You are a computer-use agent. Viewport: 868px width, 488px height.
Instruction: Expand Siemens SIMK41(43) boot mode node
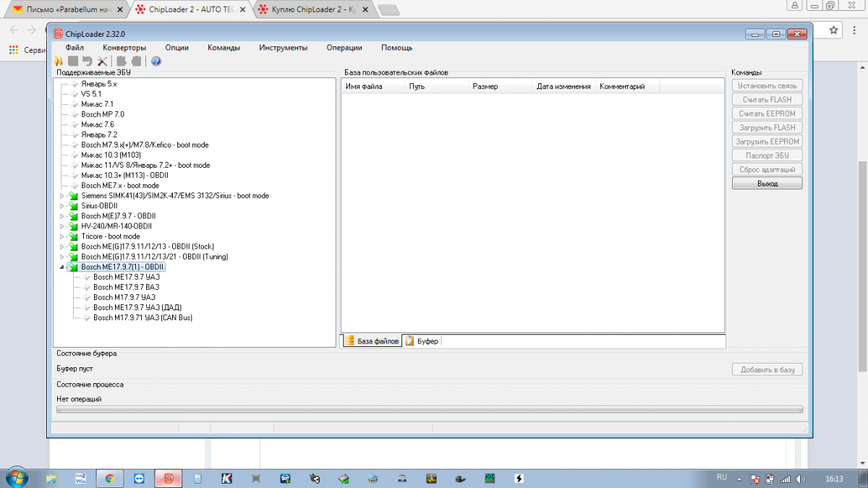tap(62, 196)
